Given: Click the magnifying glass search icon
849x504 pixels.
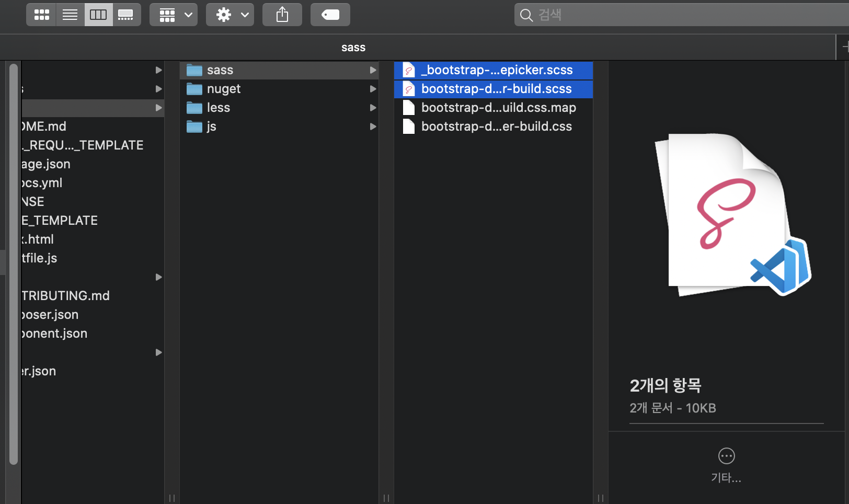Looking at the screenshot, I should coord(526,15).
